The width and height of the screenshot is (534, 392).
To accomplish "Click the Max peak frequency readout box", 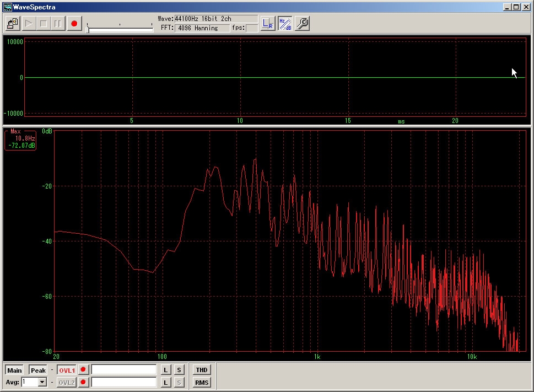I will (21, 139).
